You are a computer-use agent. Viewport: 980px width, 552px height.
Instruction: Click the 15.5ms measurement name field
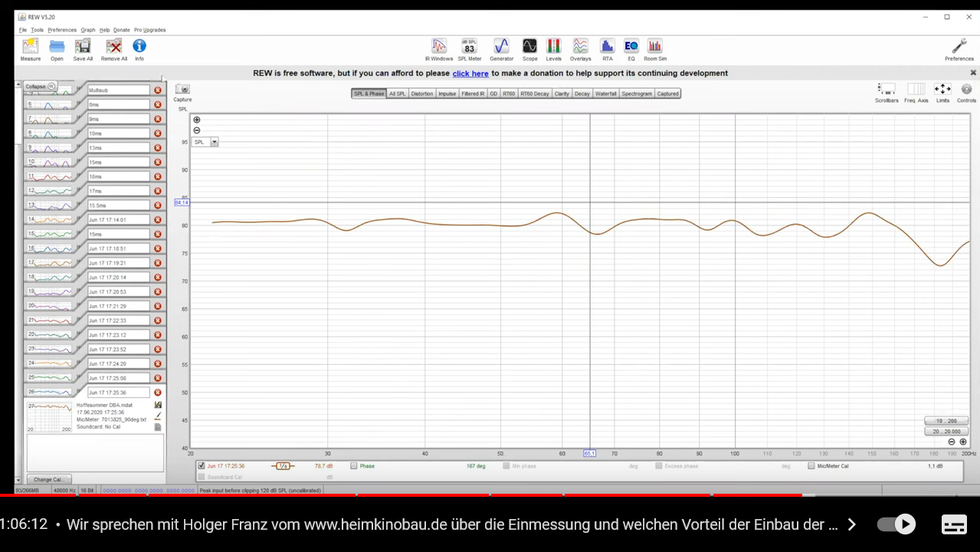(118, 205)
